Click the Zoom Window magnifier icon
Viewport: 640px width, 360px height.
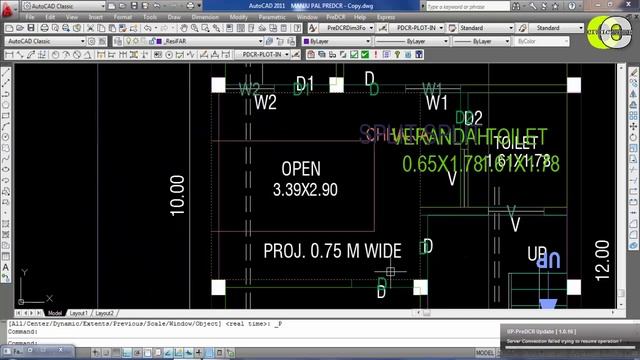[x=205, y=28]
